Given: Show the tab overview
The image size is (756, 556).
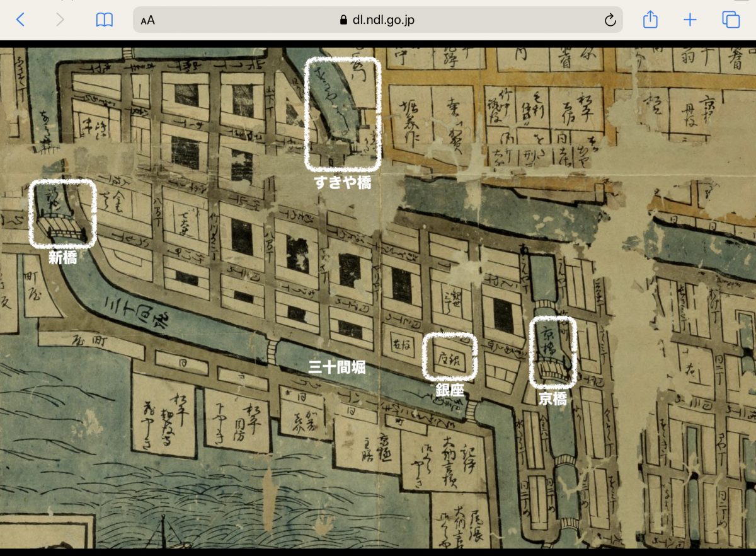Looking at the screenshot, I should pos(731,20).
